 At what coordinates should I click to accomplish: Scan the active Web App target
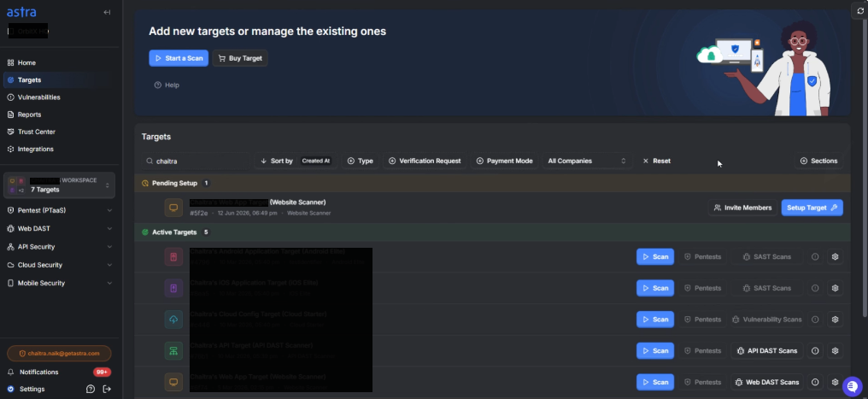655,383
